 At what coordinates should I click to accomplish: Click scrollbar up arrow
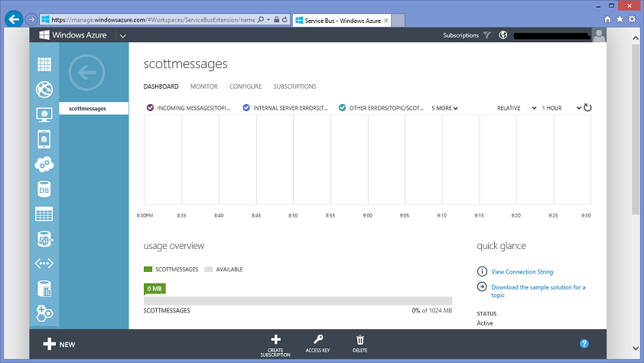click(x=636, y=38)
